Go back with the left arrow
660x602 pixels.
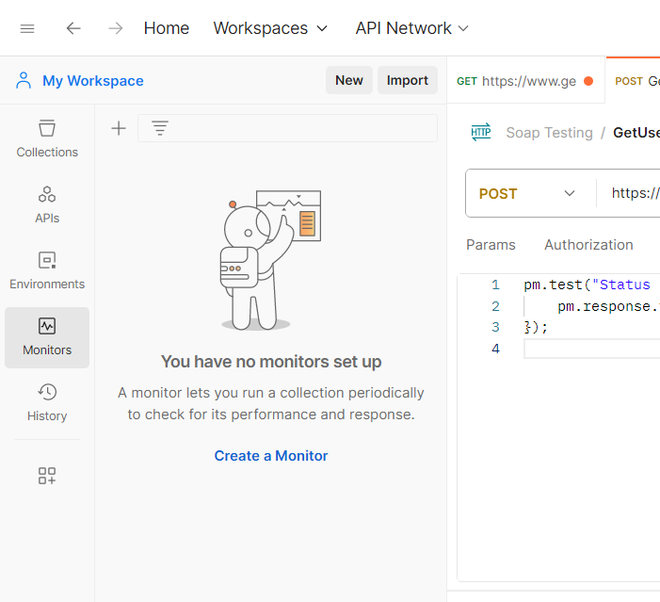click(73, 28)
